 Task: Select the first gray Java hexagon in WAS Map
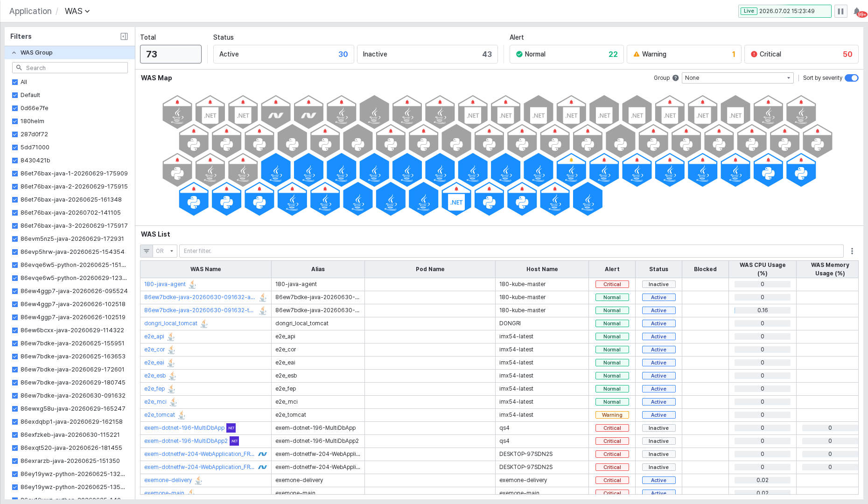(x=177, y=112)
